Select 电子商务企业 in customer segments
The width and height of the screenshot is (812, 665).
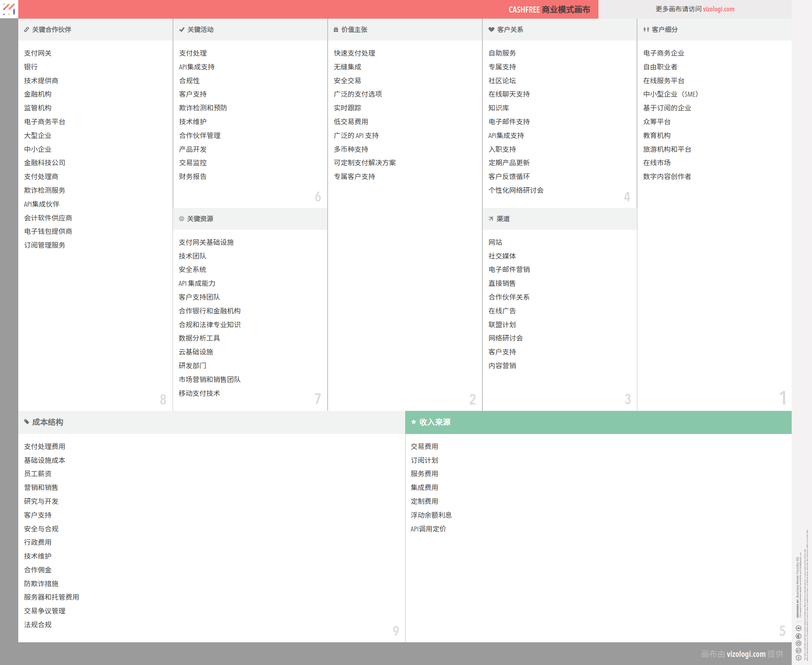click(663, 53)
